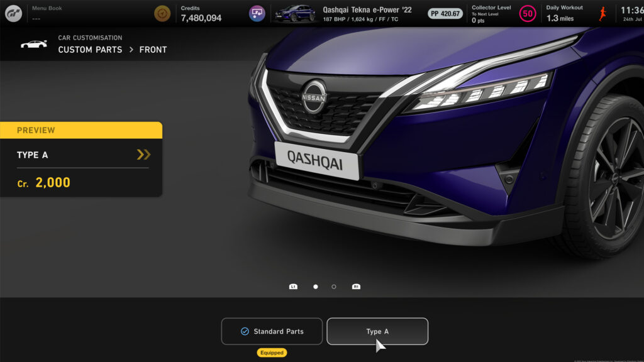This screenshot has height=362, width=644.
Task: Open the Collector Level panel
Action: (x=491, y=14)
